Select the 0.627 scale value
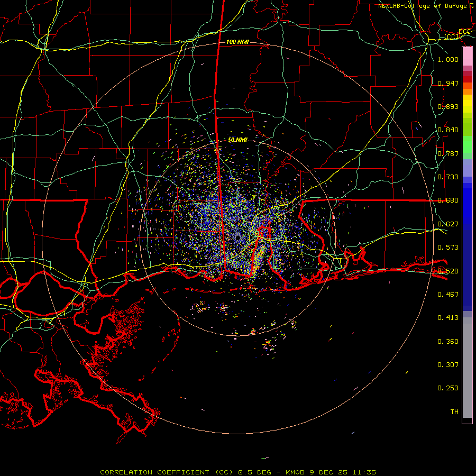This screenshot has width=476, height=476. 448,224
